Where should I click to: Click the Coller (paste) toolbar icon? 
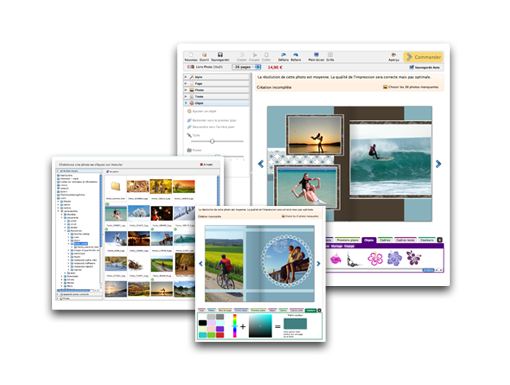pyautogui.click(x=266, y=55)
